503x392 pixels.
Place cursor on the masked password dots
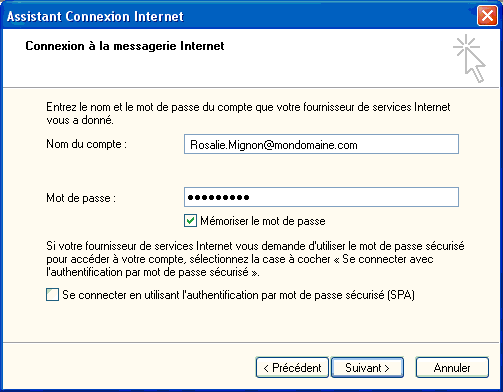pos(218,197)
